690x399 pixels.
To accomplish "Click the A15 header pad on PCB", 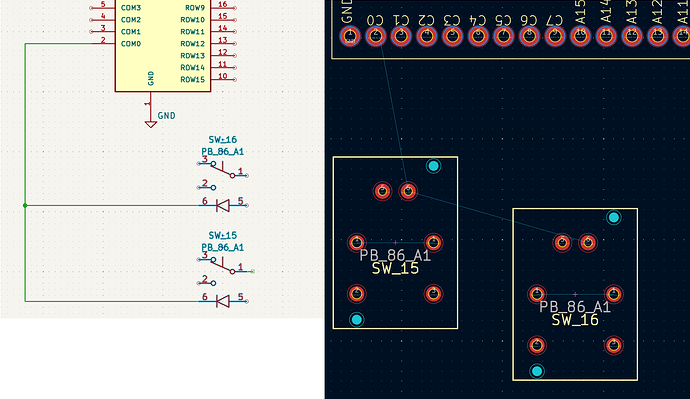I will click(580, 36).
